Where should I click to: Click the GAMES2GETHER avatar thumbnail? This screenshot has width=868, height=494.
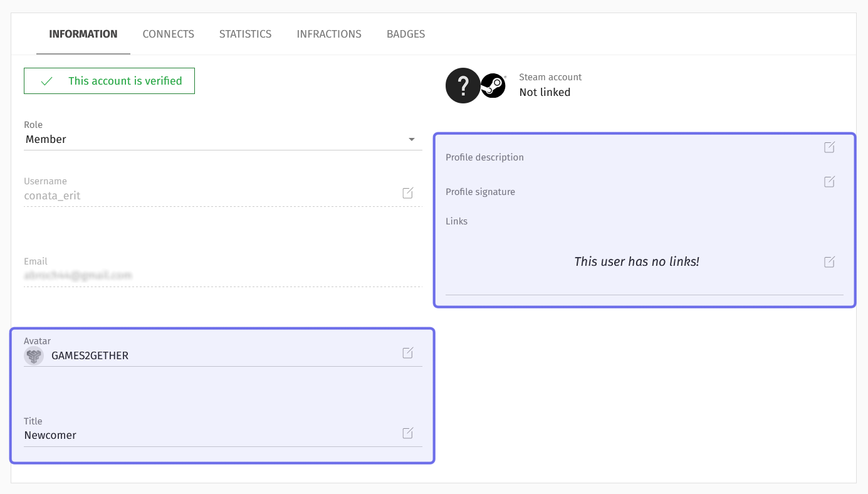34,356
